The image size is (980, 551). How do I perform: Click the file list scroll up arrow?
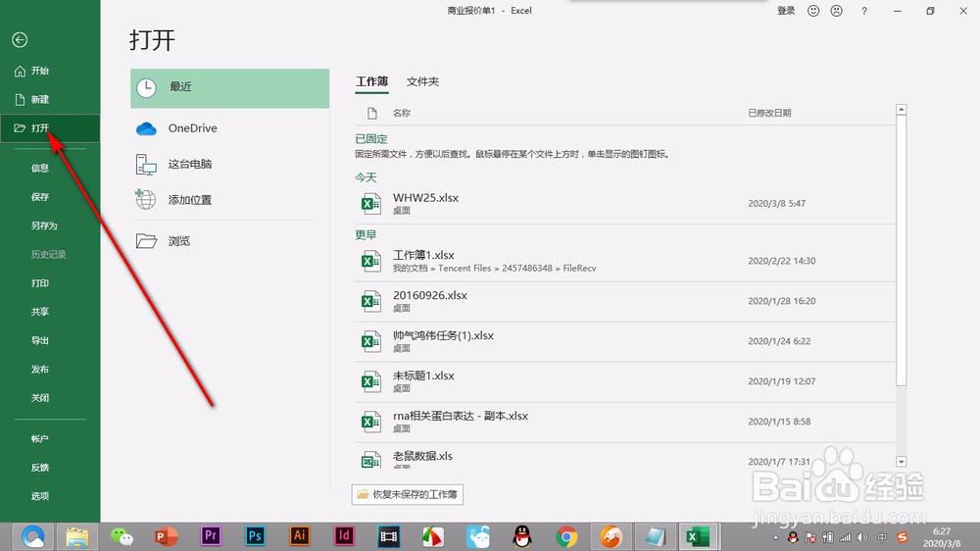(x=901, y=110)
